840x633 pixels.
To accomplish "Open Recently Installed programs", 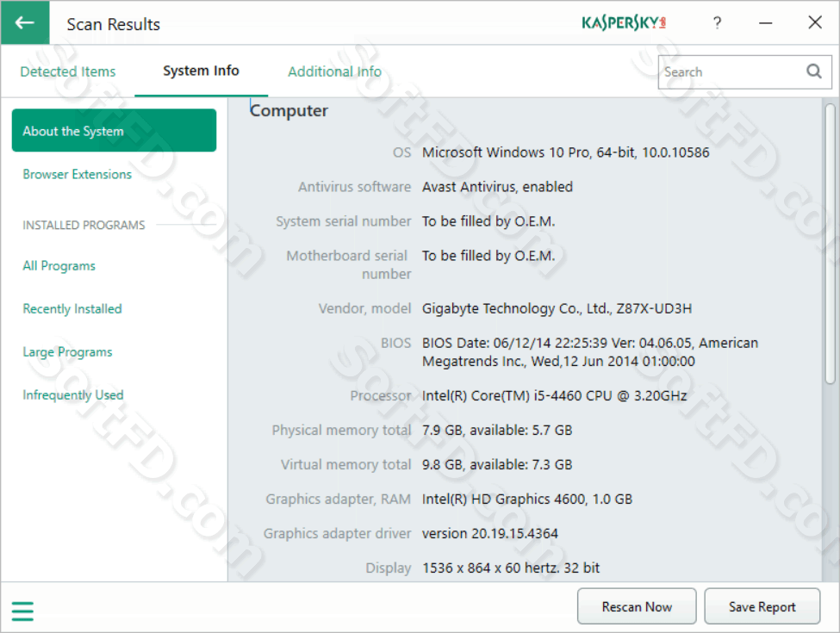I will (x=72, y=309).
